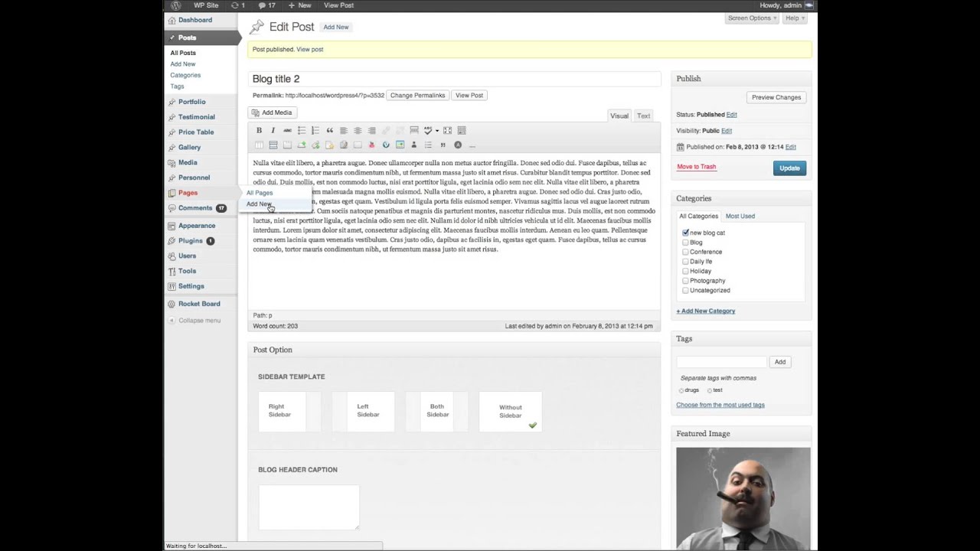980x551 pixels.
Task: Check the Conference category checkbox
Action: point(685,252)
